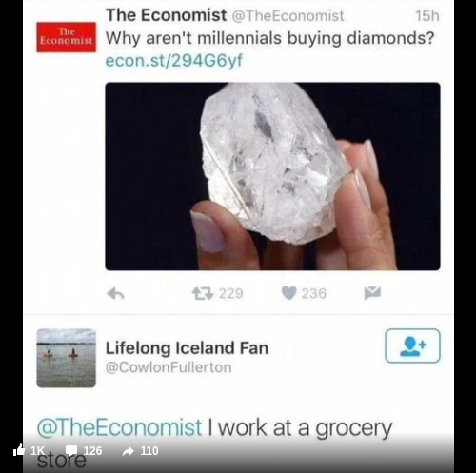Open the diamond photo in tweet
This screenshot has height=473, width=476.
click(272, 176)
